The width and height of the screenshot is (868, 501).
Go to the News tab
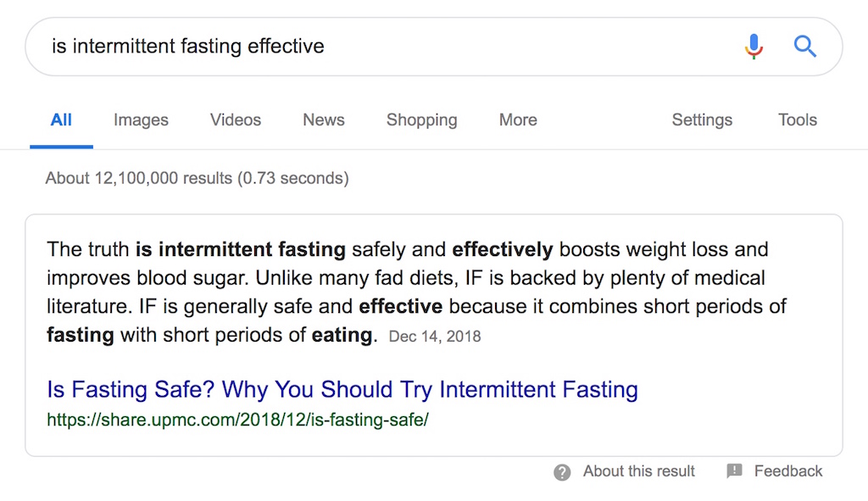323,120
